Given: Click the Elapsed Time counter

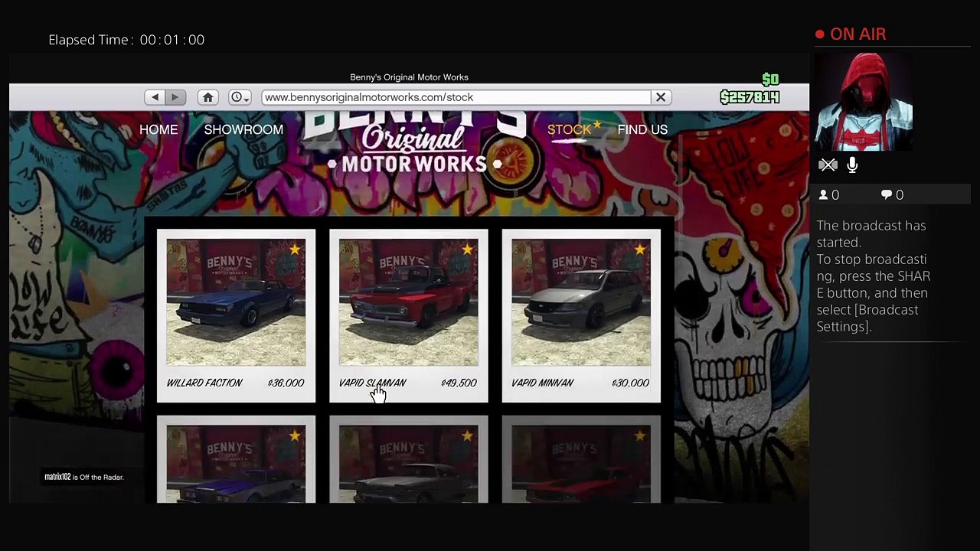Looking at the screenshot, I should (126, 40).
